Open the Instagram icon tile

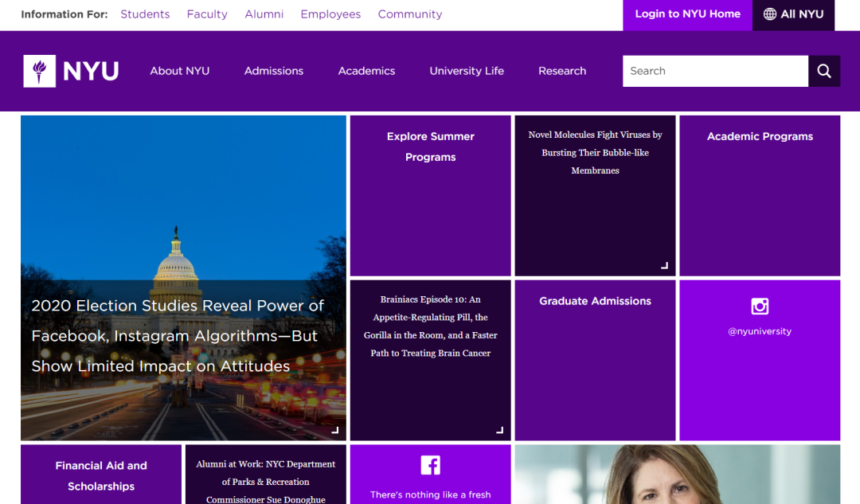point(760,306)
